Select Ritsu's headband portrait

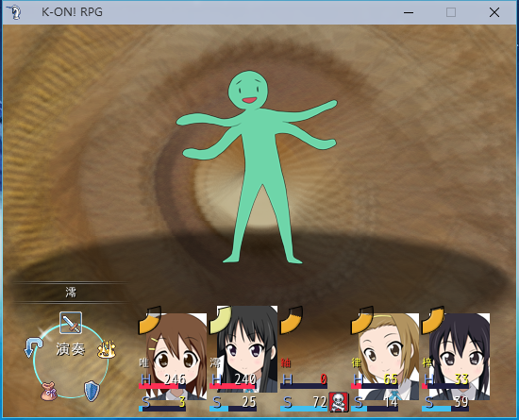(388, 356)
